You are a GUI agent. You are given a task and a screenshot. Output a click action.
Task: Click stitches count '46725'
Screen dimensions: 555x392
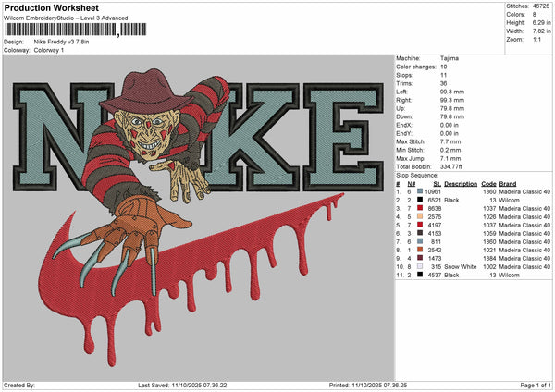pos(541,6)
